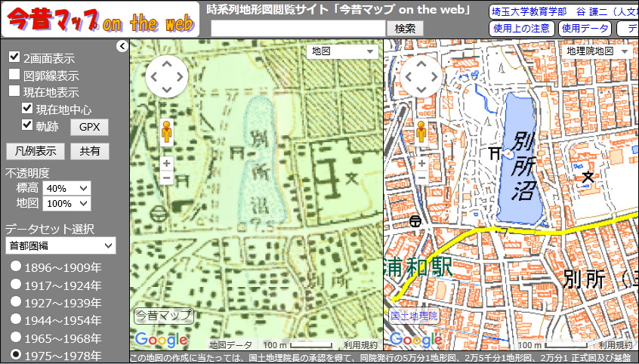Pick Street View pegman on right map

click(x=421, y=133)
